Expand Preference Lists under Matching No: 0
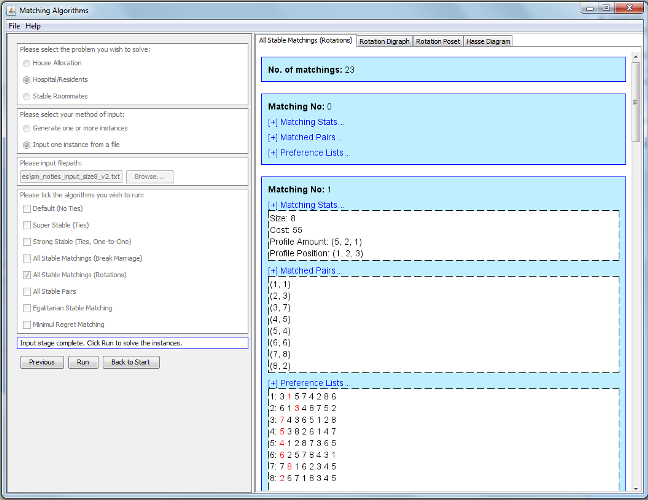 tap(309, 153)
